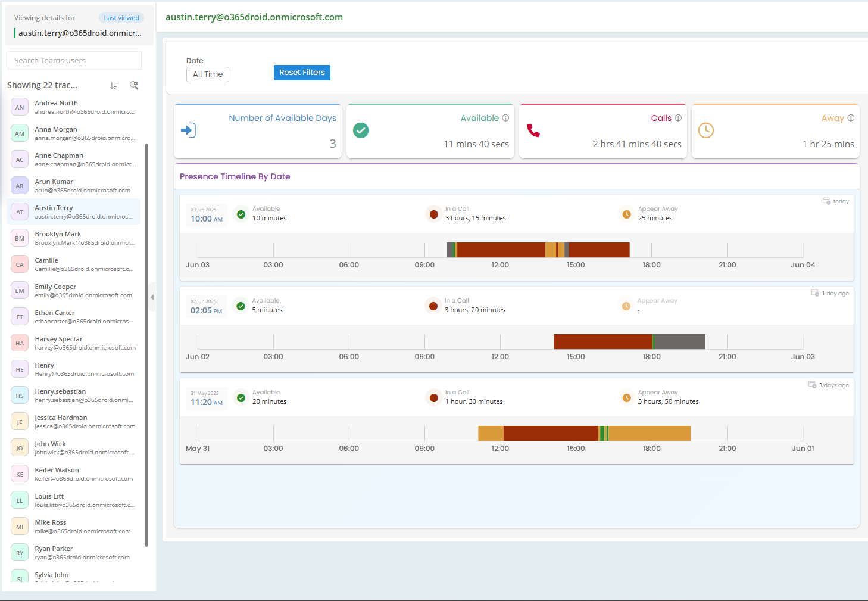Open Austin Terry from the users list

(x=74, y=211)
